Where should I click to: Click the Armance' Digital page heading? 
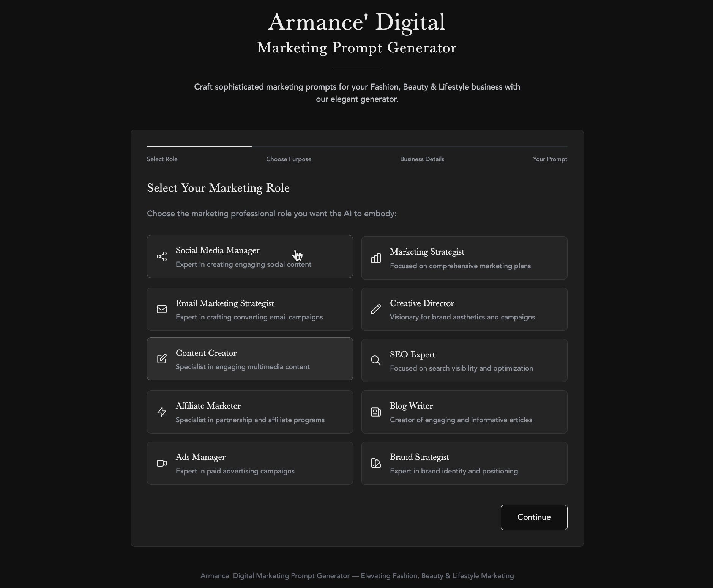(357, 22)
